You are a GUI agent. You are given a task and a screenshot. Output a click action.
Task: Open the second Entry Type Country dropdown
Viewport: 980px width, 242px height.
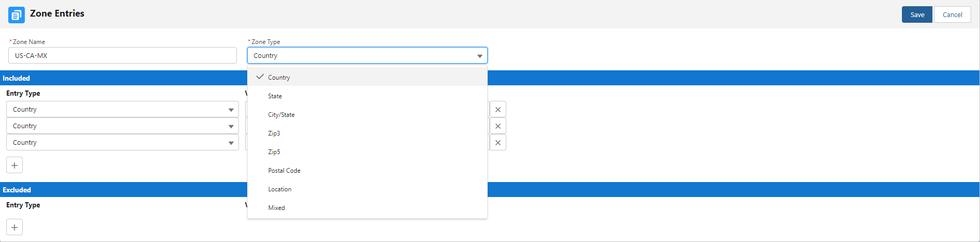coord(123,126)
